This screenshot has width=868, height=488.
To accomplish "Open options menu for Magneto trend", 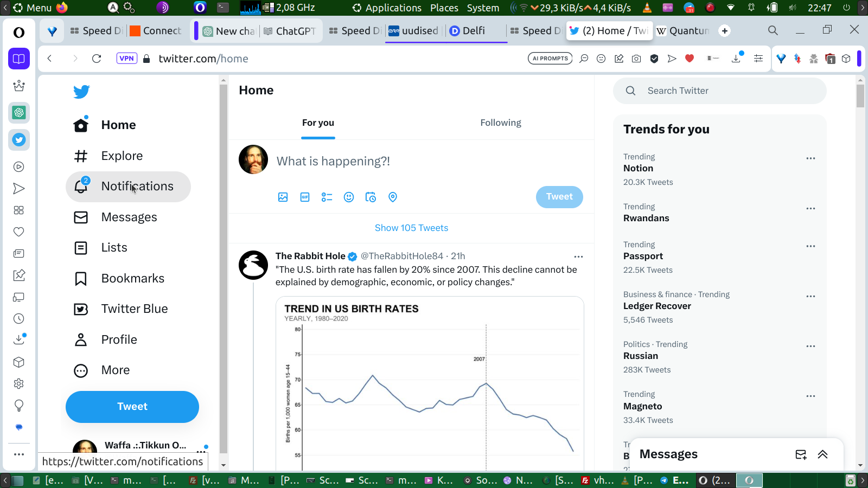I will pos(810,396).
